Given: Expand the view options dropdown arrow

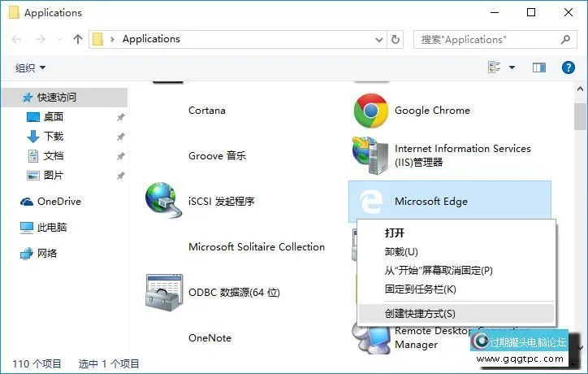Looking at the screenshot, I should coord(512,67).
